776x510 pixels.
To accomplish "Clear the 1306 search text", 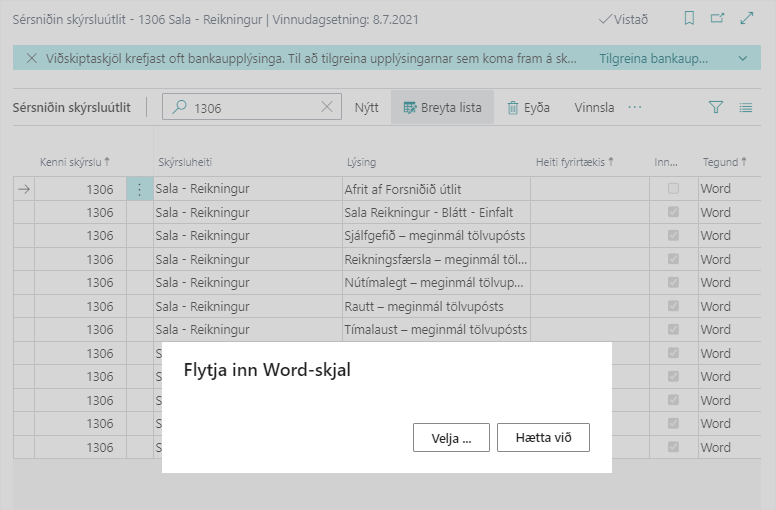I will (x=327, y=107).
